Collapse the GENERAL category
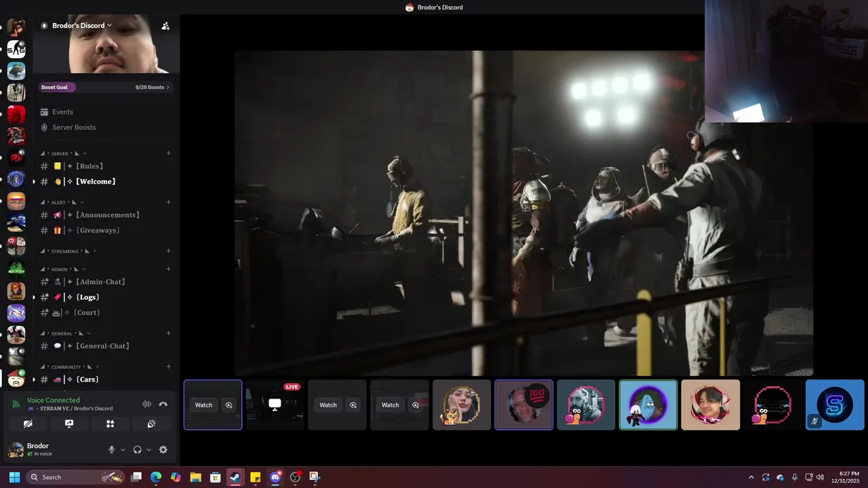The width and height of the screenshot is (868, 488). [65, 333]
